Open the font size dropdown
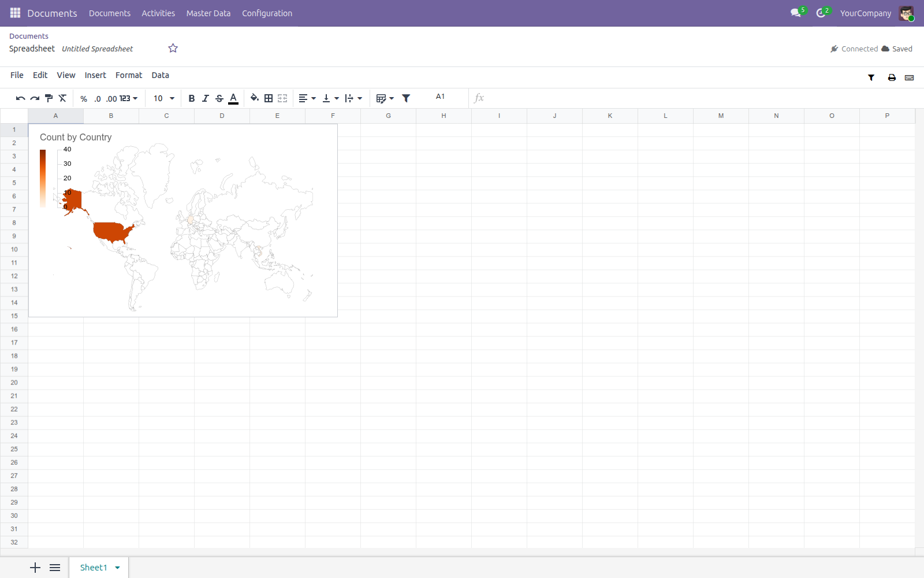The image size is (924, 578). click(x=164, y=99)
